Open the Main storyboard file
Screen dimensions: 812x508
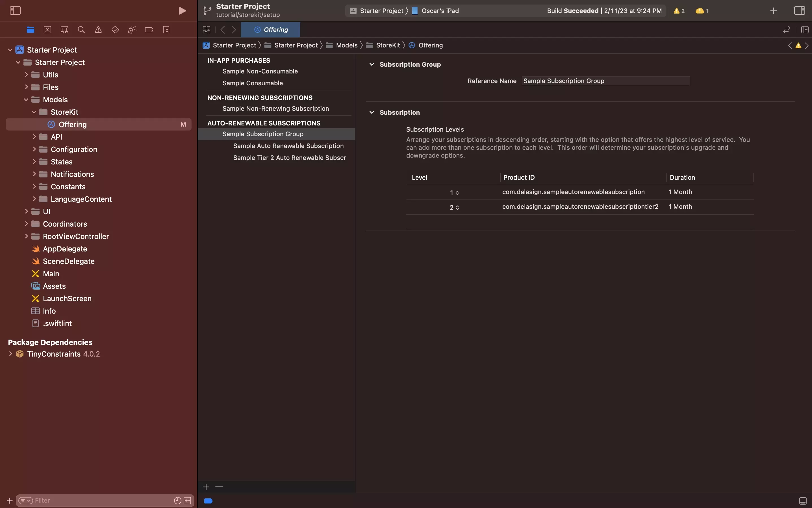click(x=51, y=273)
